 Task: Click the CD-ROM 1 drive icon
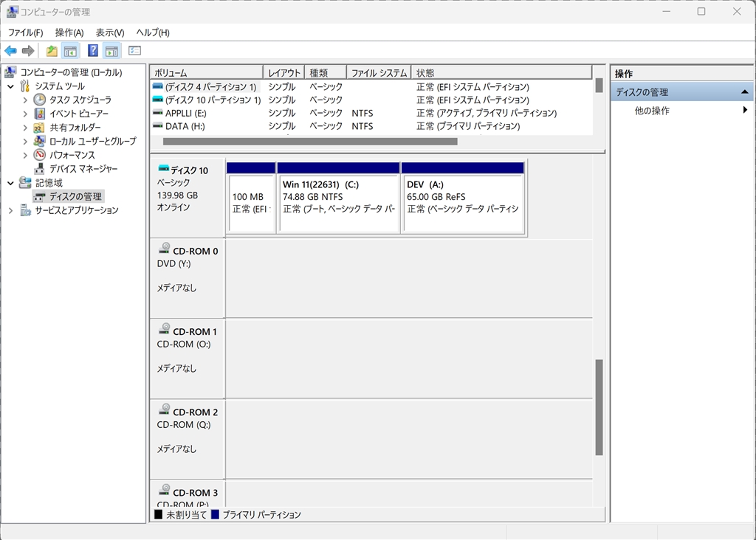pos(165,328)
